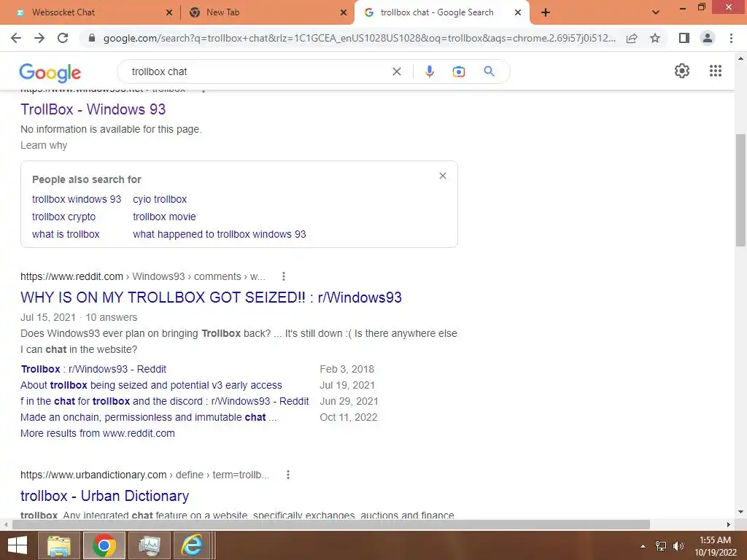Search for trollbox crypto
The height and width of the screenshot is (560, 747).
click(x=64, y=217)
